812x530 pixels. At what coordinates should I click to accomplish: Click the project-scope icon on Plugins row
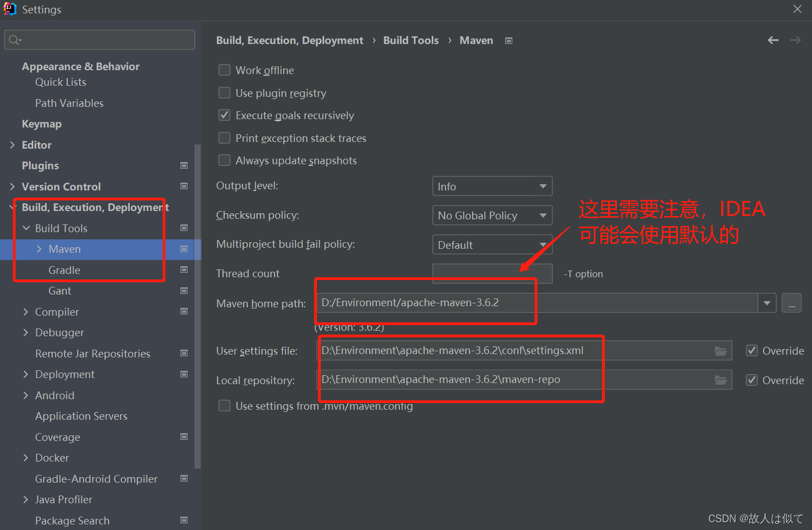point(184,165)
